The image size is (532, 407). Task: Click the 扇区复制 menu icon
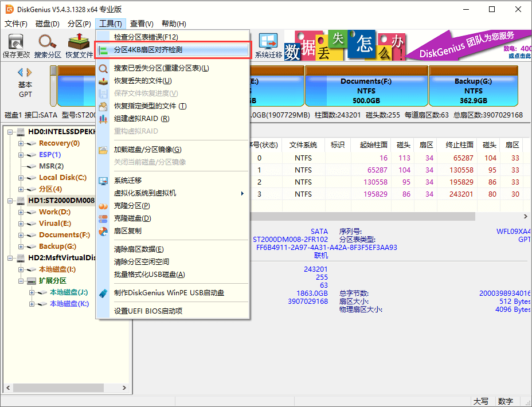tap(103, 232)
